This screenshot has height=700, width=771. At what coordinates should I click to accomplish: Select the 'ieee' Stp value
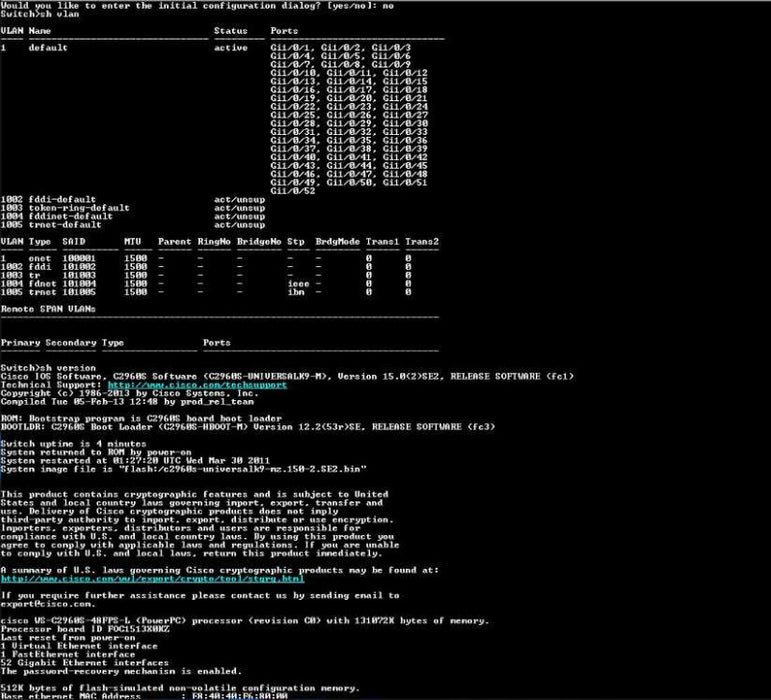(298, 284)
